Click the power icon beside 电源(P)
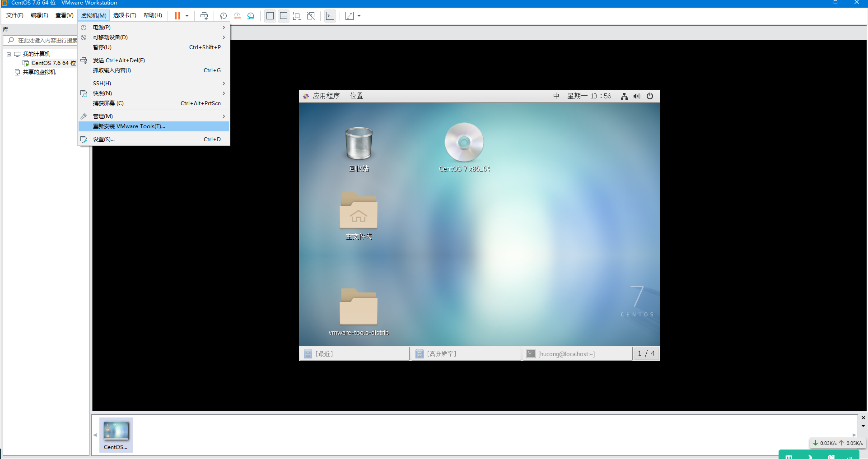This screenshot has height=459, width=868. [84, 28]
